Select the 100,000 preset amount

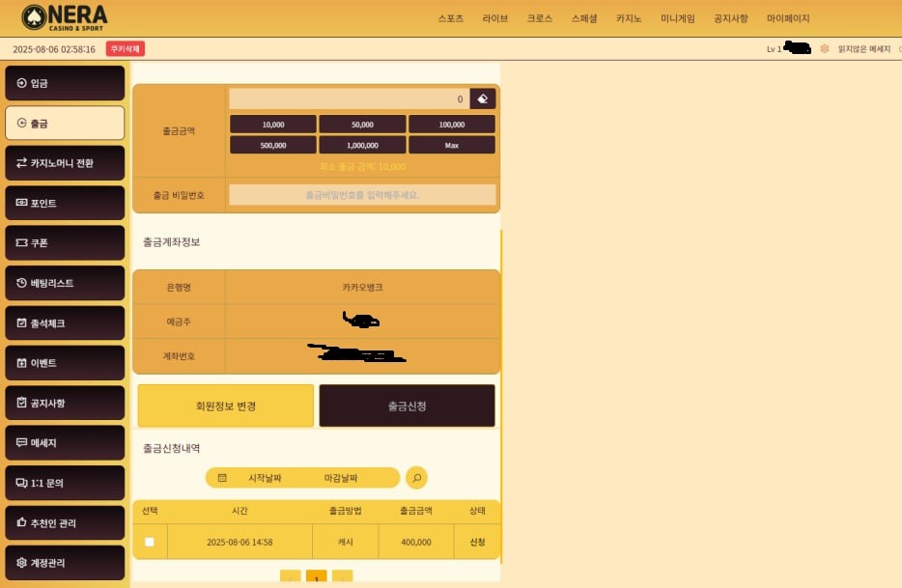451,125
